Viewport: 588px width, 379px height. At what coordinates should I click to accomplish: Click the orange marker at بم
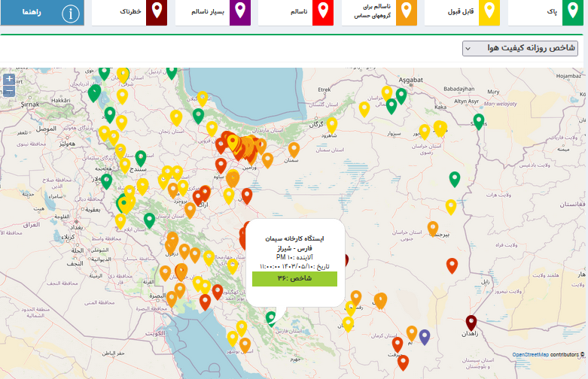pyautogui.click(x=412, y=333)
